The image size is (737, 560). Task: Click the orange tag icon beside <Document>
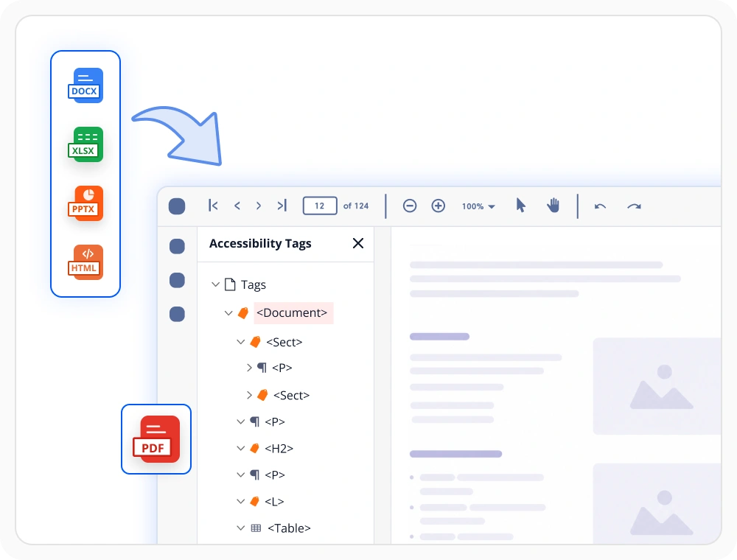pos(243,313)
